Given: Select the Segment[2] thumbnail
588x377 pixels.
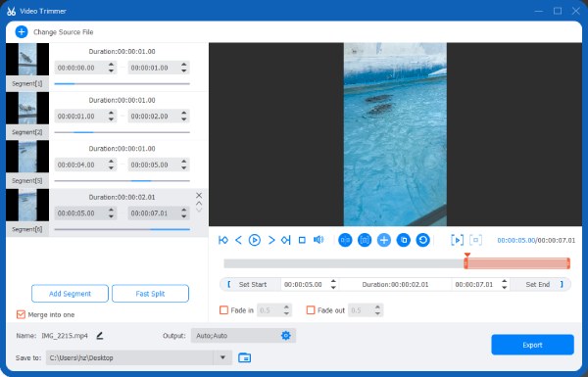Looking at the screenshot, I should 27,108.
